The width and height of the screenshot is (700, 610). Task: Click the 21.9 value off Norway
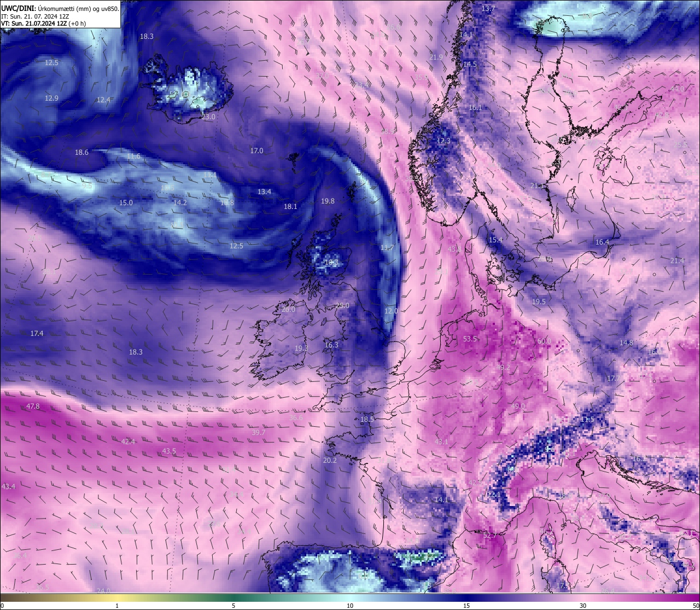tap(436, 57)
